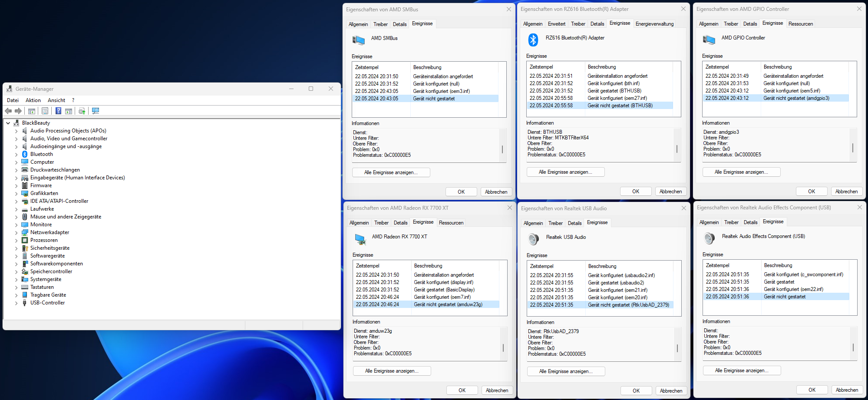Click the Computer monitor icon in device tree
The image size is (868, 400).
point(25,162)
